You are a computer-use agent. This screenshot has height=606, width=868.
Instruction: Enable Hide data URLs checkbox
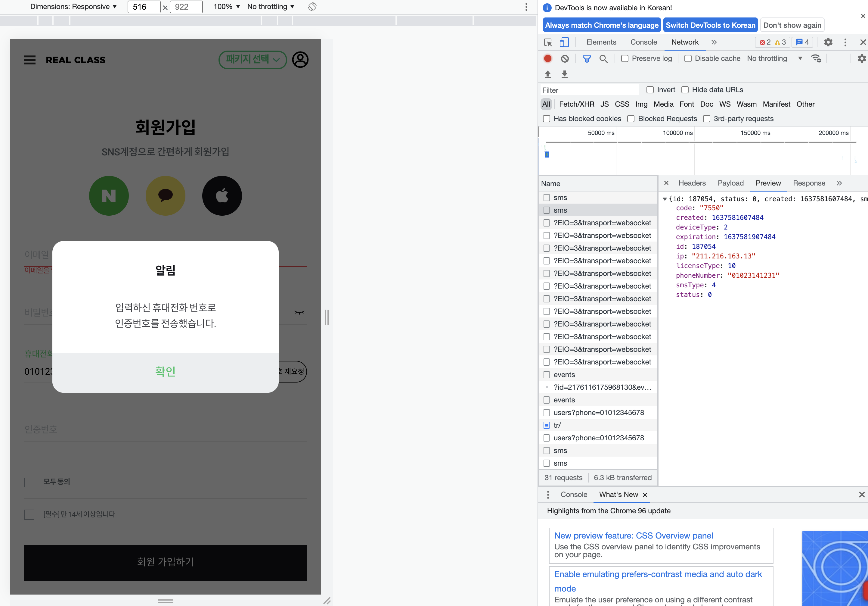(x=685, y=90)
